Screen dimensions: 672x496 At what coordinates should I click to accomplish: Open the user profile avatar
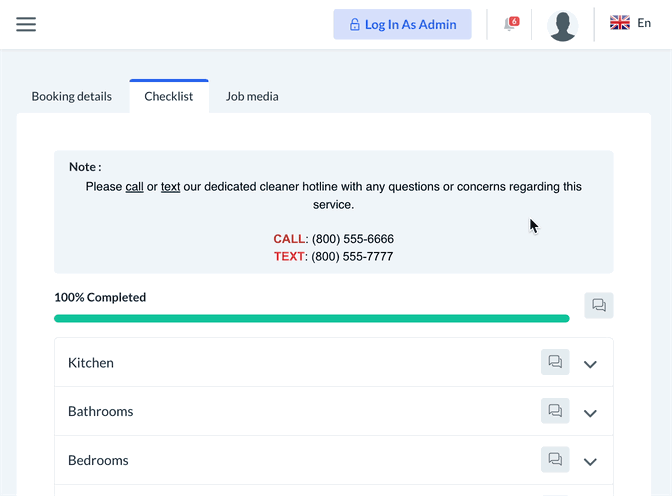(562, 25)
